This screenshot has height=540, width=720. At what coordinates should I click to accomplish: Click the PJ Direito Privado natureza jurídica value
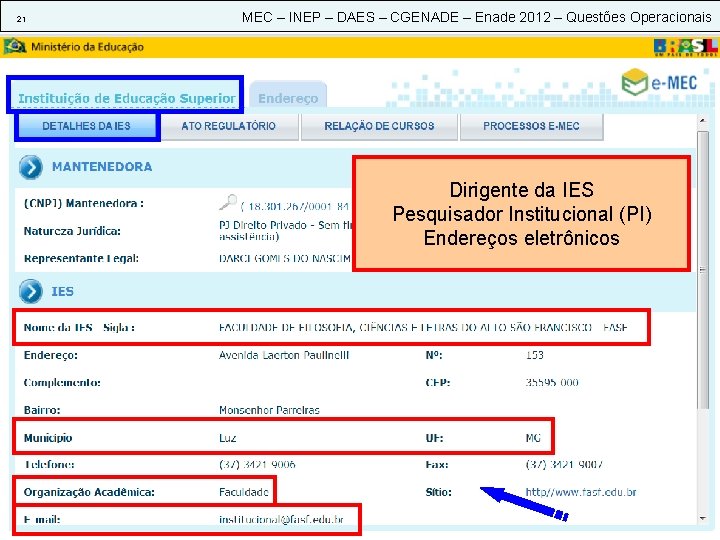(285, 231)
